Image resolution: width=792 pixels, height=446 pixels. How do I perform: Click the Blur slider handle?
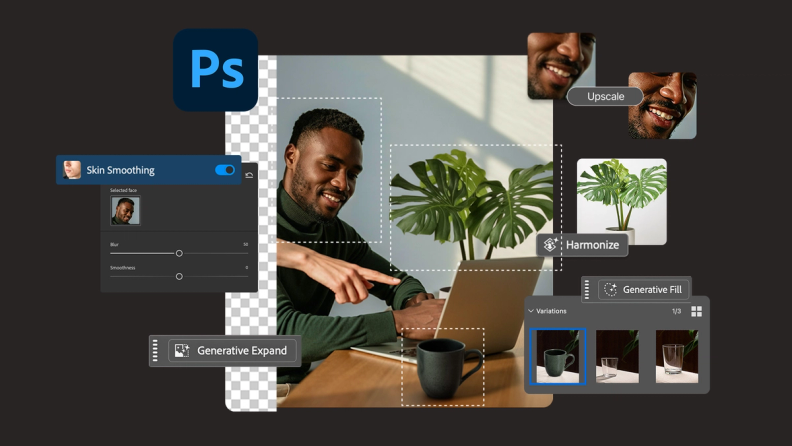click(179, 253)
